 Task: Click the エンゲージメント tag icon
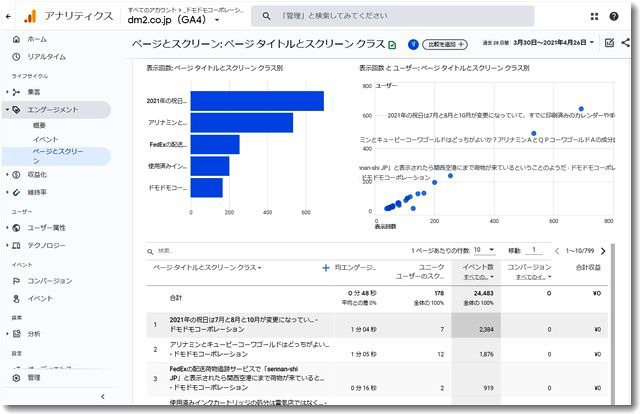click(x=16, y=110)
